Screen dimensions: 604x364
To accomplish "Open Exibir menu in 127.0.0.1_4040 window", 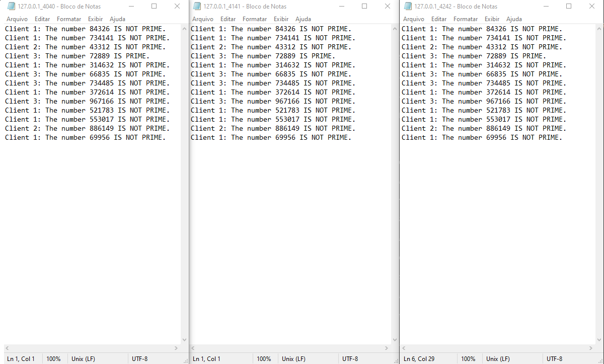I will pos(96,19).
